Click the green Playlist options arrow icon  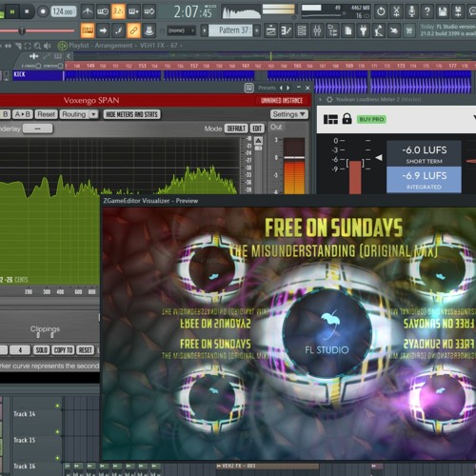click(62, 46)
